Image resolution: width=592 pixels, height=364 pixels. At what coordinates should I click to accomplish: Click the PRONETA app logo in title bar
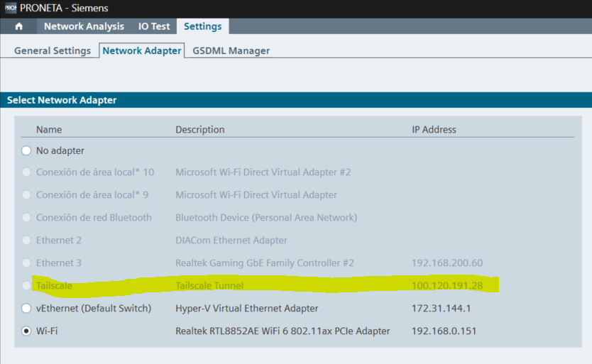[x=10, y=8]
